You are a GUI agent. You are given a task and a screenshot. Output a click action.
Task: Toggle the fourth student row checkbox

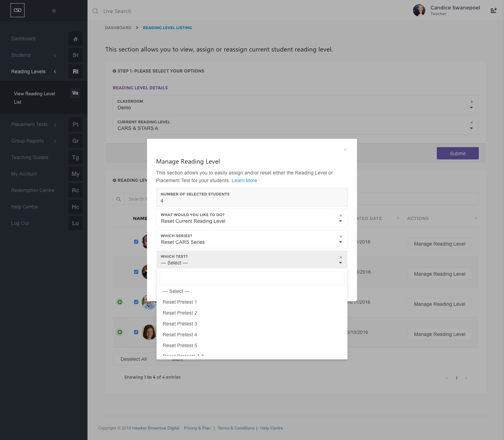pos(136,332)
